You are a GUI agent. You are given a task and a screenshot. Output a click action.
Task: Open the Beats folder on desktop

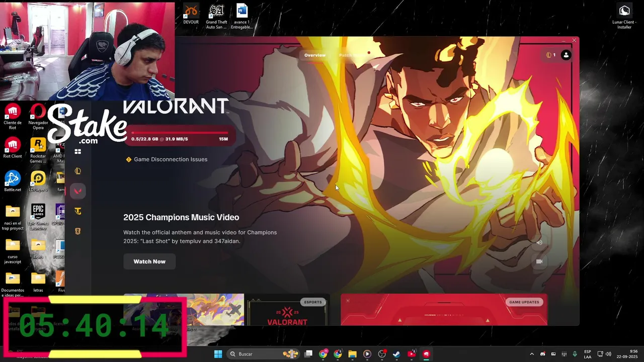click(x=38, y=248)
